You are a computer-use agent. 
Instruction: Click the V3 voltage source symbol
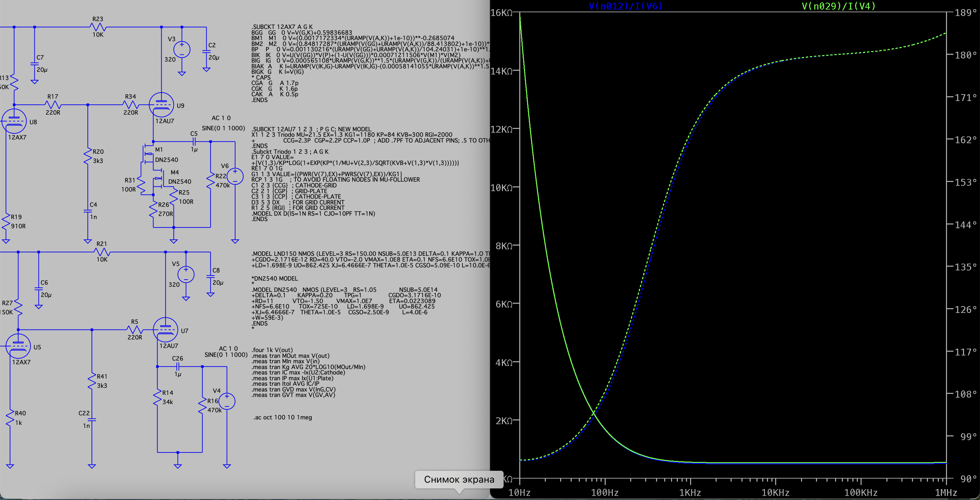pos(182,50)
